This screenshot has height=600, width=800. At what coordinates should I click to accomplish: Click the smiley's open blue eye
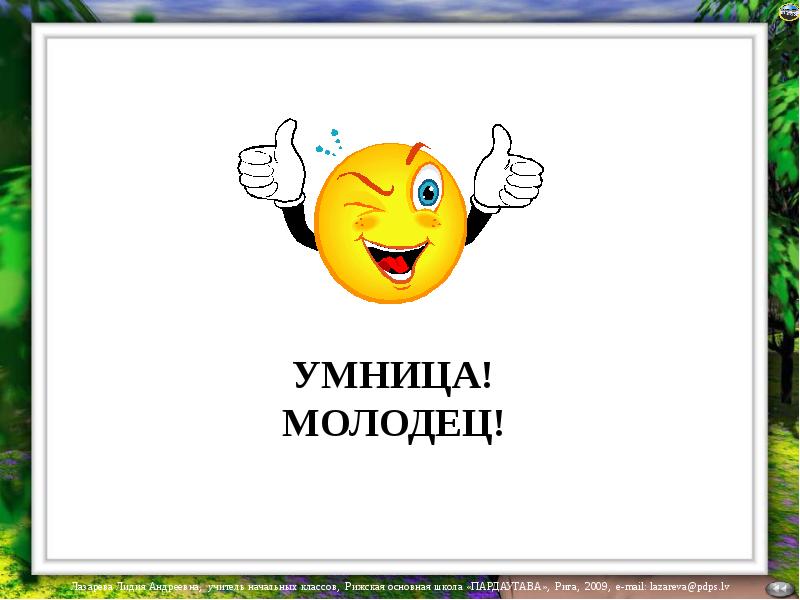pyautogui.click(x=428, y=190)
